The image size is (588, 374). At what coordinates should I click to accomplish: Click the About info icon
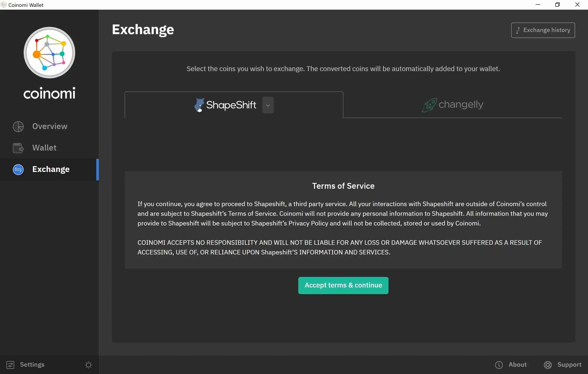pos(499,365)
